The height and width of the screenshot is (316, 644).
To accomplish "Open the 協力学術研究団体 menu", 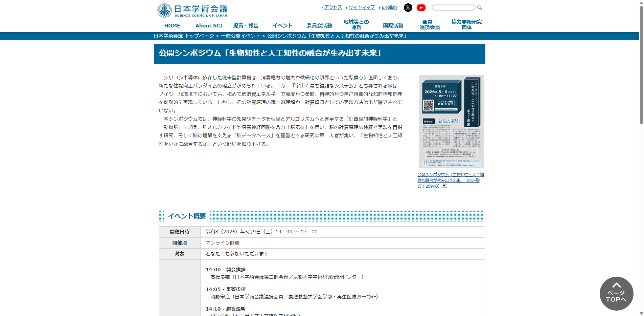I will pos(466,24).
